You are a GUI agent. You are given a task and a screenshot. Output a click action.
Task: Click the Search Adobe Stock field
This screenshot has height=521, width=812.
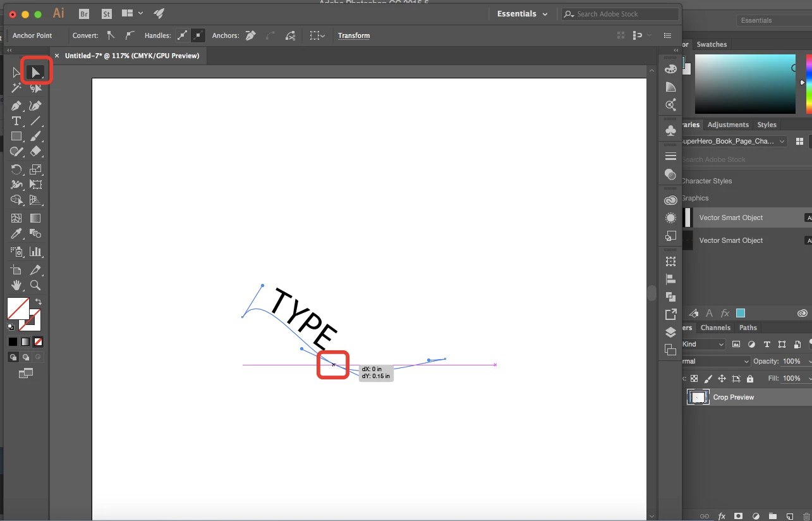point(620,14)
